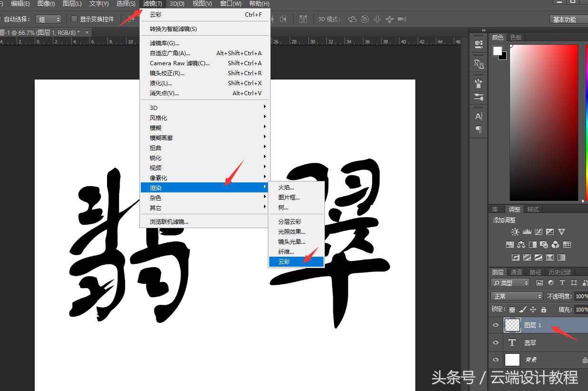The width and height of the screenshot is (588, 391).
Task: Enable the 显示变换控件 checkbox
Action: coord(74,19)
